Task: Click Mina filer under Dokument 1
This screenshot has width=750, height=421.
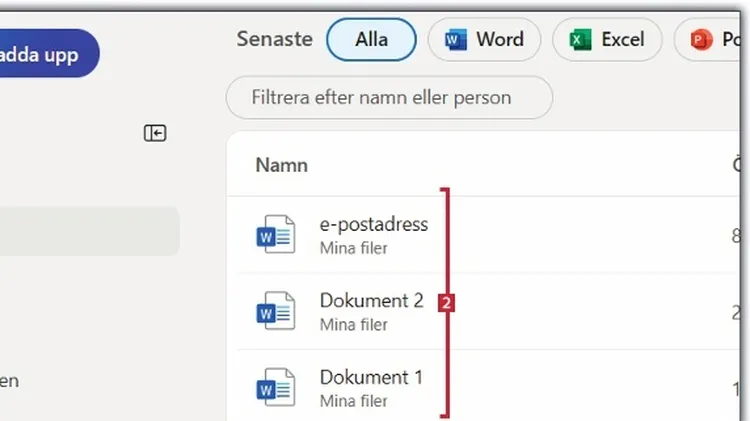Action: coord(353,401)
